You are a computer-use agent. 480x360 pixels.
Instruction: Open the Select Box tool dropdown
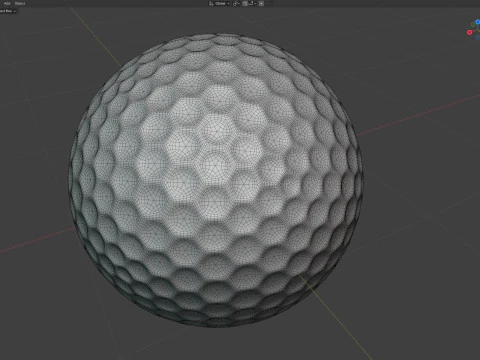tap(8, 11)
